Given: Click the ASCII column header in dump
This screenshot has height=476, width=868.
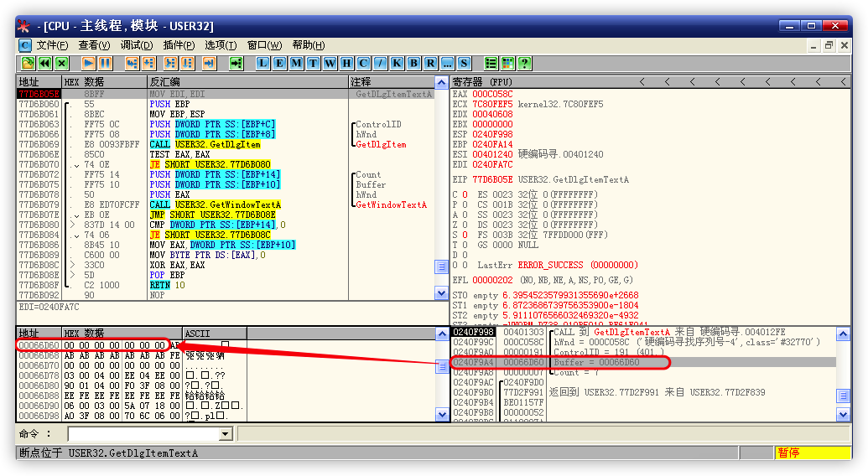Looking at the screenshot, I should (x=214, y=334).
